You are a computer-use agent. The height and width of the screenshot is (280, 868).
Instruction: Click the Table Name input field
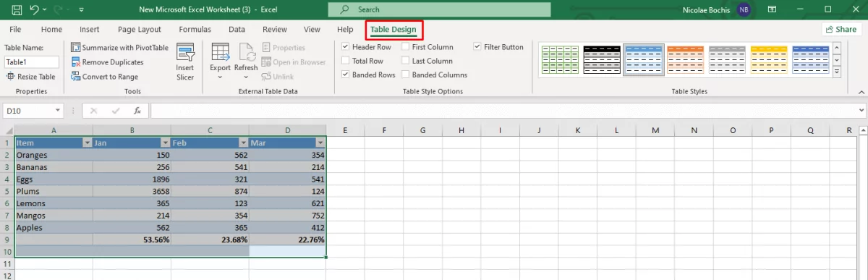[x=31, y=61]
